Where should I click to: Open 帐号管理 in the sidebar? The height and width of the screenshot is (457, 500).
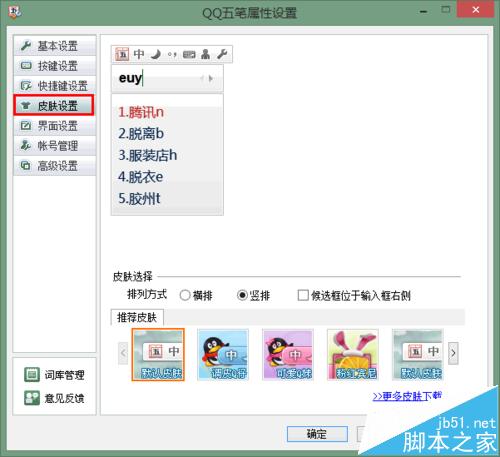tap(55, 146)
